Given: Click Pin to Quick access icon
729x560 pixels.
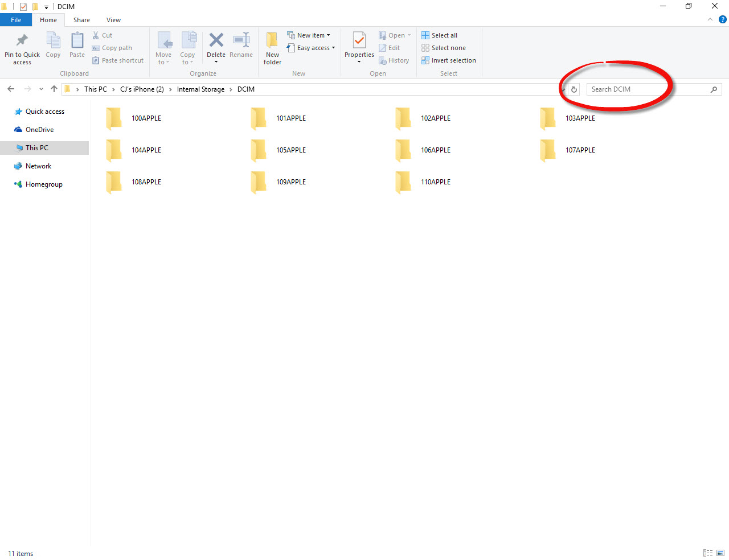Looking at the screenshot, I should (22, 41).
